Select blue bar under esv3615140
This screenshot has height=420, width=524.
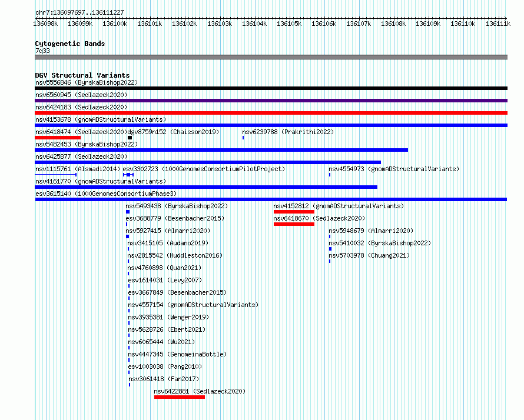(271, 199)
